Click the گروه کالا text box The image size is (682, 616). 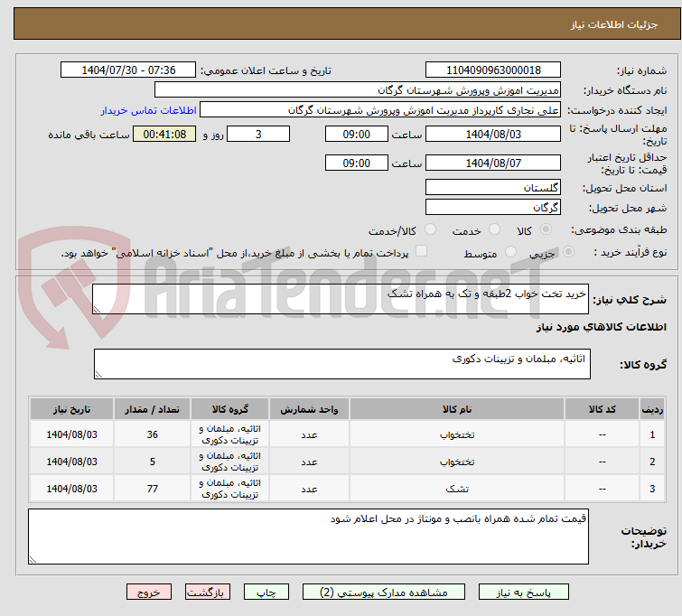341,364
